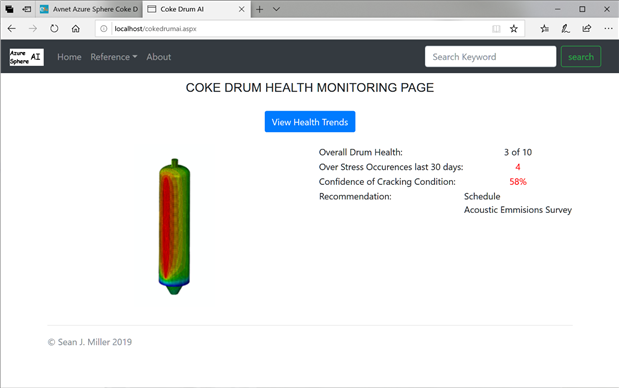Image resolution: width=619 pixels, height=388 pixels.
Task: Click the green search button
Action: pos(581,56)
